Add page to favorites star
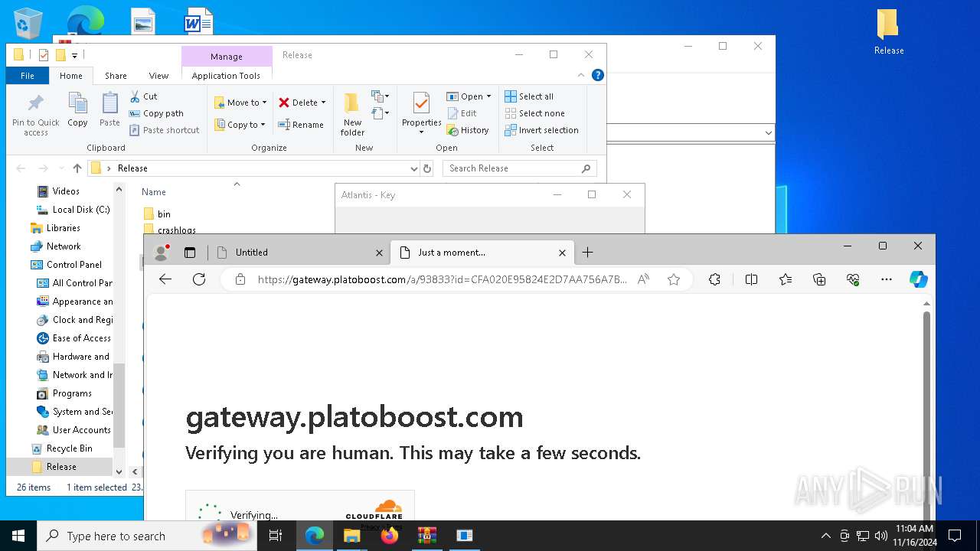980x551 pixels. pyautogui.click(x=674, y=280)
